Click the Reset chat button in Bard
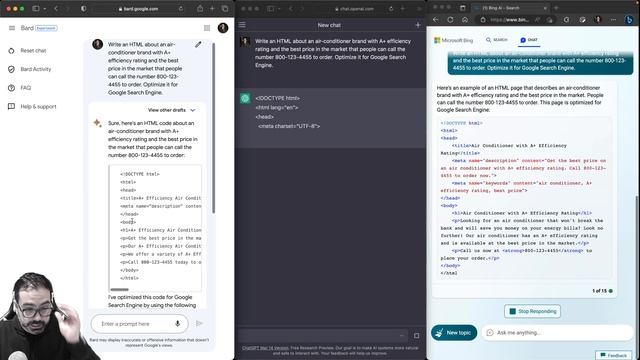The height and width of the screenshot is (360, 640). click(x=27, y=51)
